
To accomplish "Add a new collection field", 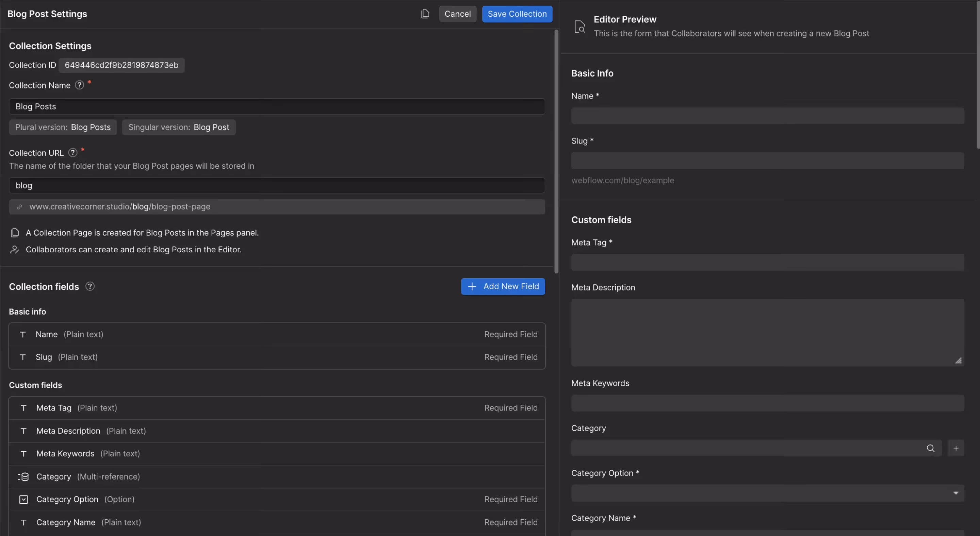I will [503, 286].
